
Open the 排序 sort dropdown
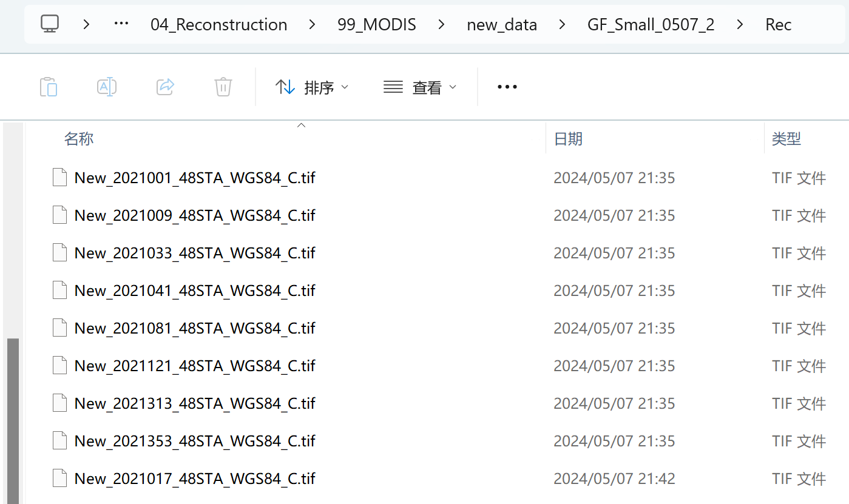[x=312, y=87]
